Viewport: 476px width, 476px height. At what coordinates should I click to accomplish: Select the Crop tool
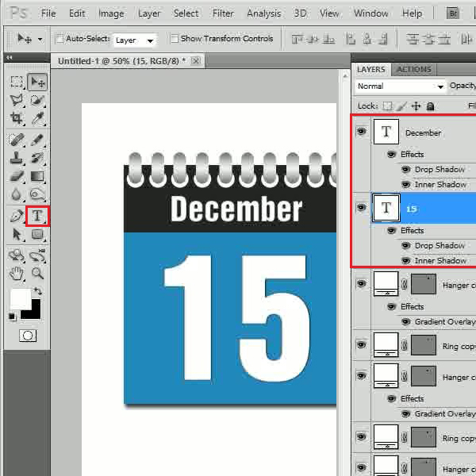[x=17, y=118]
